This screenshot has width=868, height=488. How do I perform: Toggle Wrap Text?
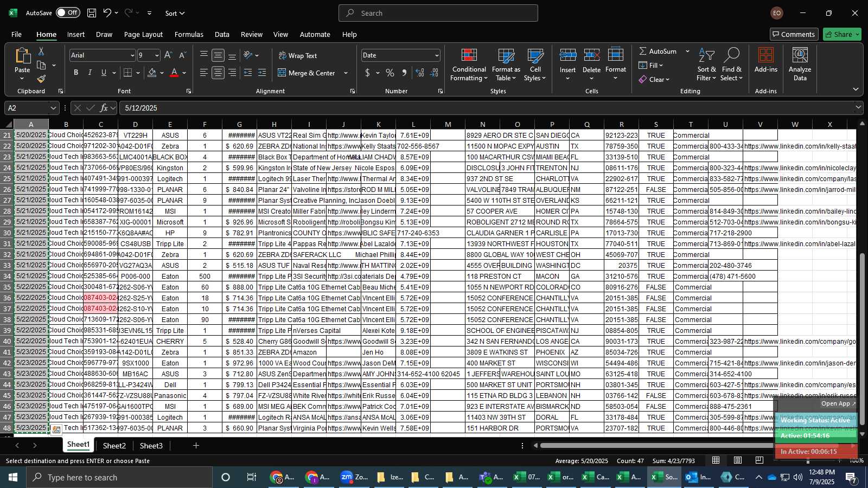297,55
